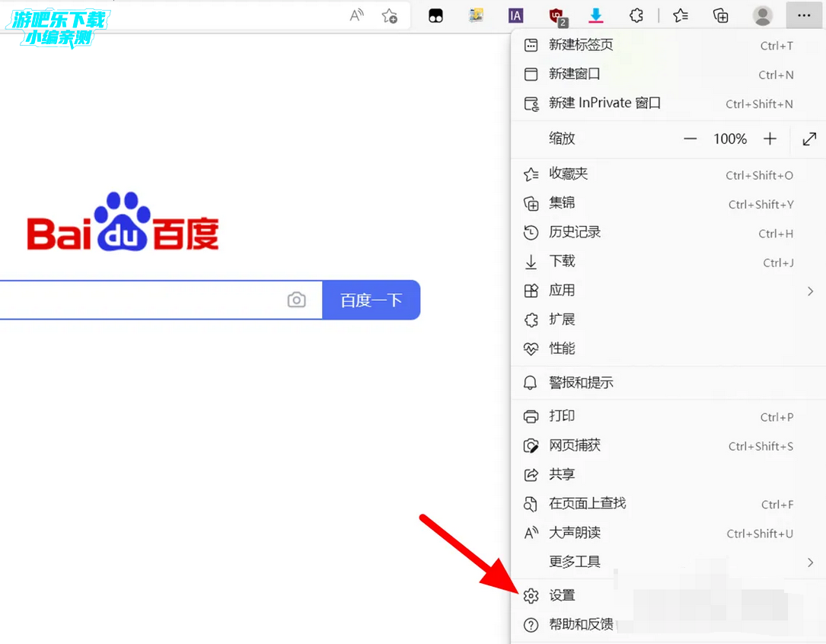
Task: Open the uBlock shield extension icon
Action: pos(557,17)
